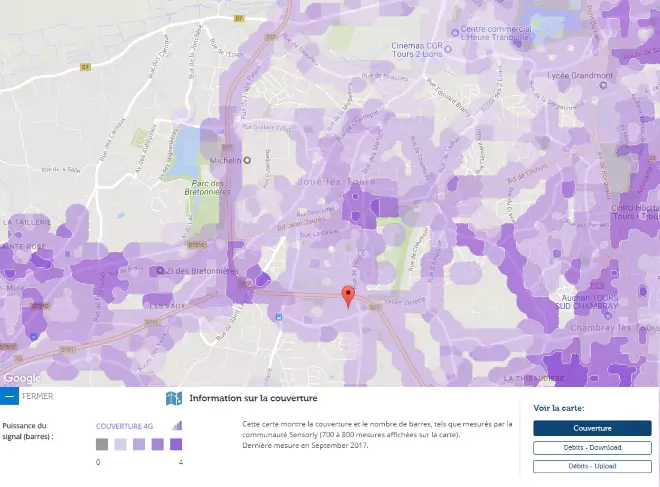Click the red location pin marker

[347, 295]
